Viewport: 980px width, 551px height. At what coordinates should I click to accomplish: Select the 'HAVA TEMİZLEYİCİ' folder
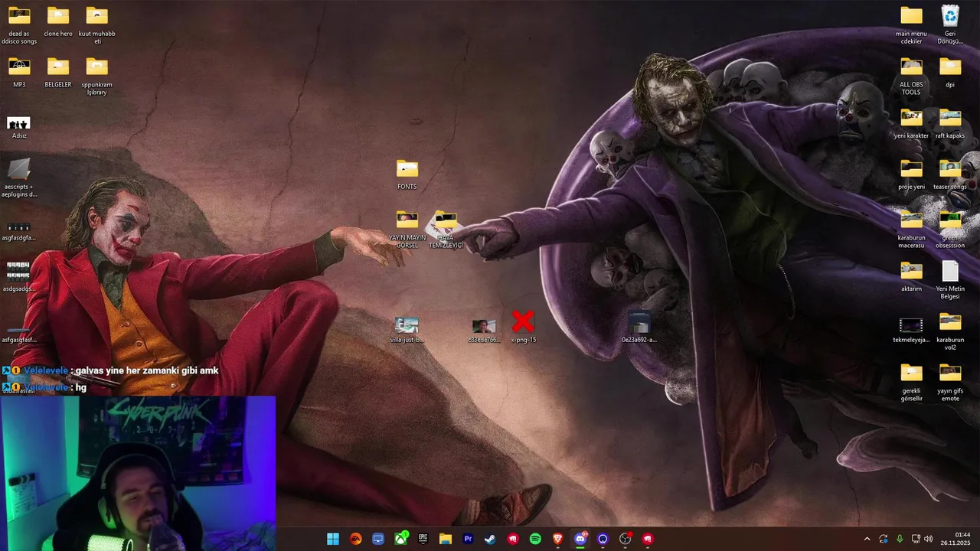(446, 228)
